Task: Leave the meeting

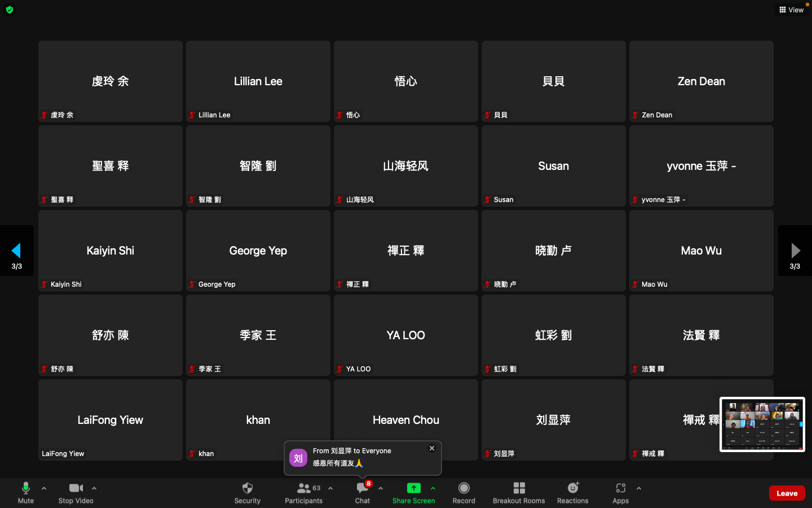Action: [787, 493]
